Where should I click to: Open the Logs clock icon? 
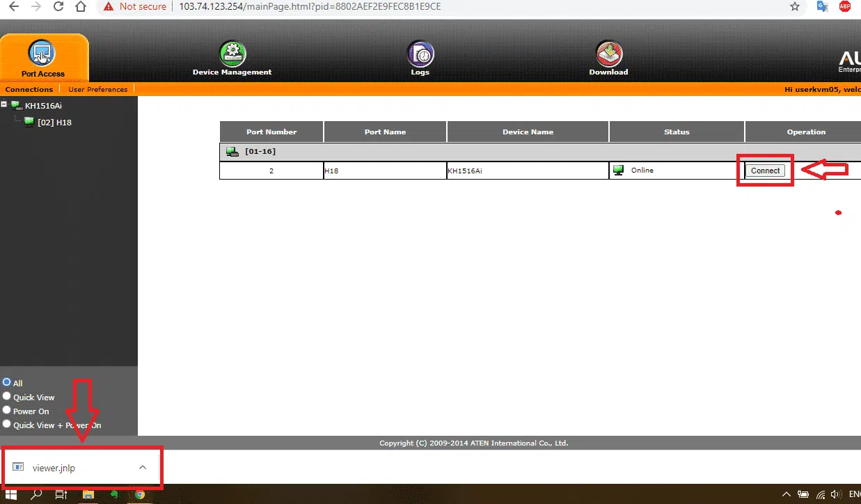point(420,54)
